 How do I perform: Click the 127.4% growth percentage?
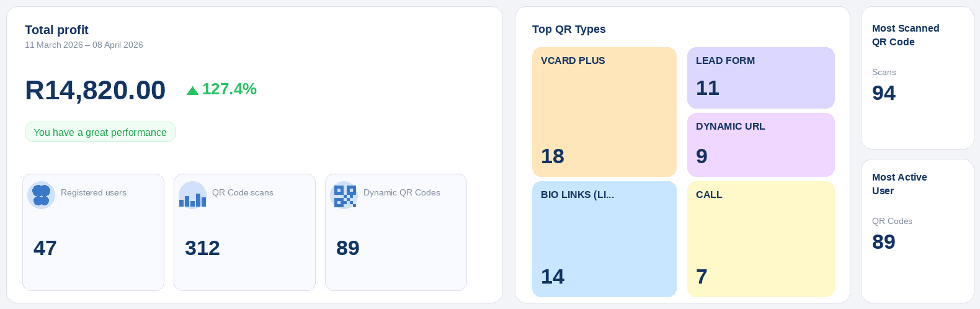pos(229,89)
